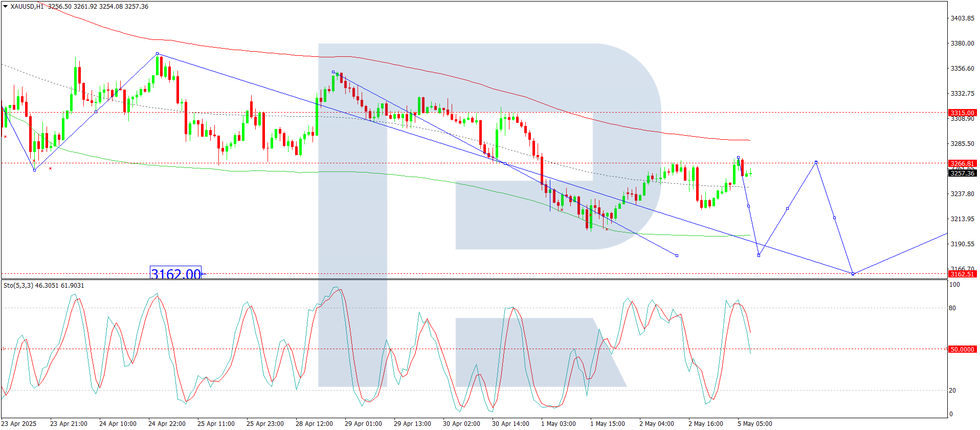Click the 3403.85 value on price scale
This screenshot has width=980, height=430.
(962, 18)
